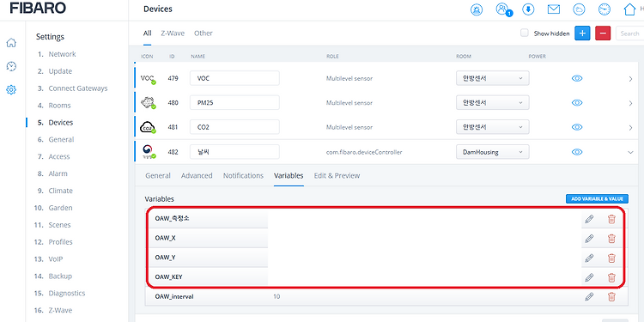Switch to the Z-Wave devices tab
Image resolution: width=644 pixels, height=322 pixels.
[x=173, y=33]
